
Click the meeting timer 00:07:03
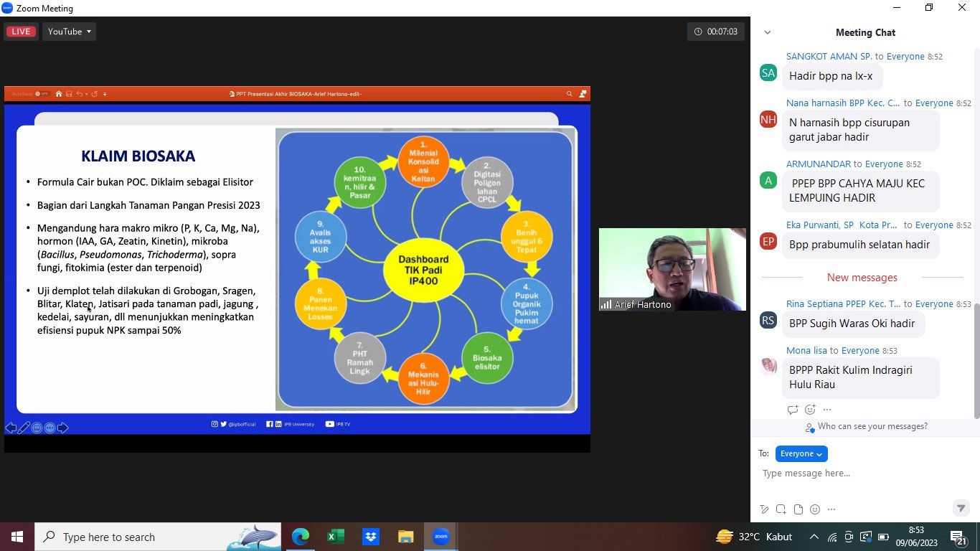(715, 32)
